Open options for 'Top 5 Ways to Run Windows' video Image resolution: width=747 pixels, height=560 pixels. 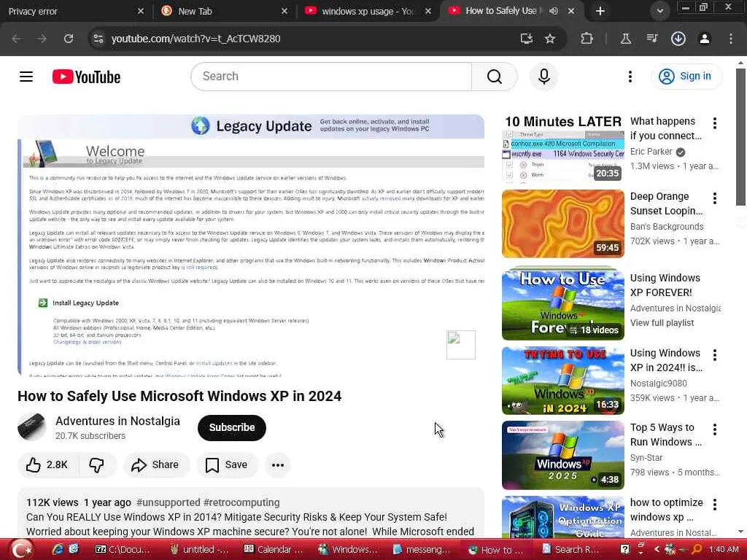[x=715, y=429]
